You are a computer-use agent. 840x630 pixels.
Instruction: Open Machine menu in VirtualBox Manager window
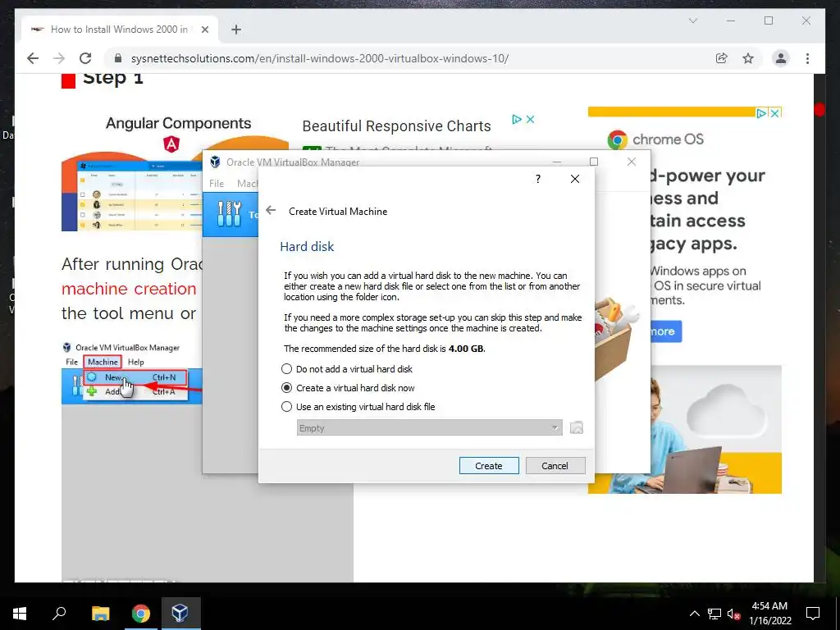point(248,183)
